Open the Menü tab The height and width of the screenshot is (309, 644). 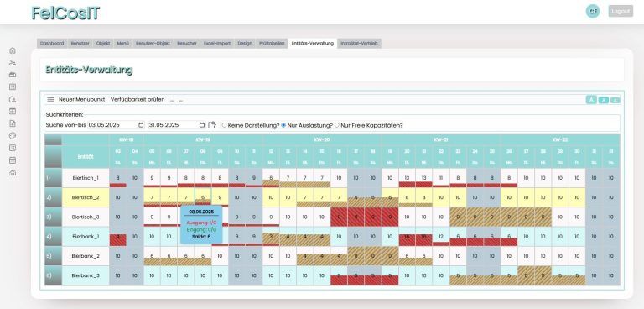pyautogui.click(x=123, y=43)
